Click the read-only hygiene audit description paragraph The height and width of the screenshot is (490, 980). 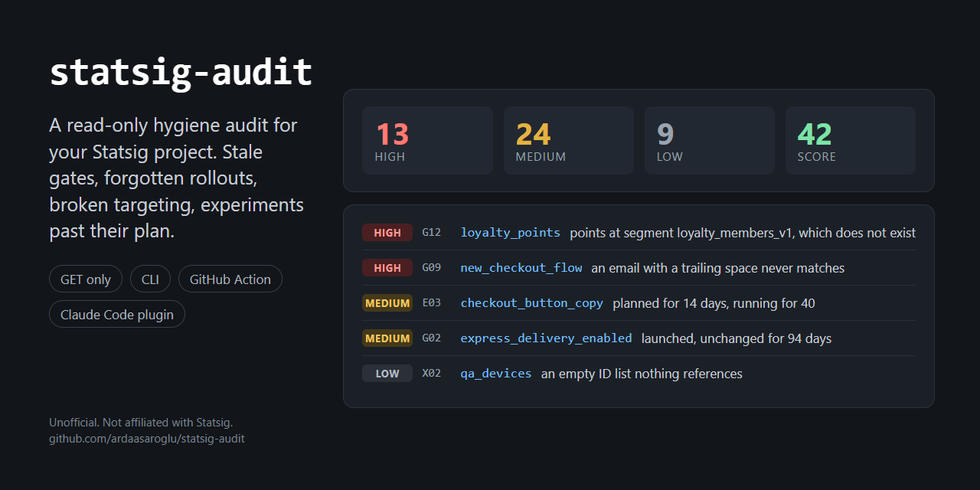point(177,178)
